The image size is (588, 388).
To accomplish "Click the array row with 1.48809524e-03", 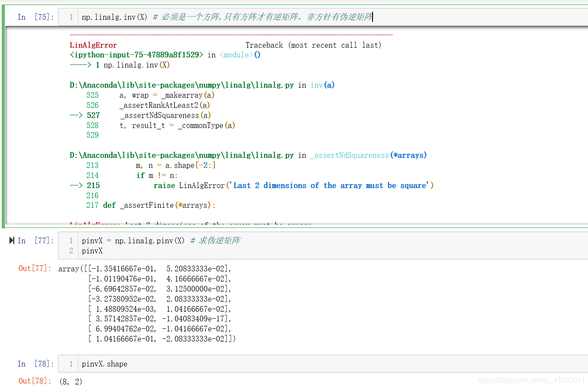I will pyautogui.click(x=159, y=309).
